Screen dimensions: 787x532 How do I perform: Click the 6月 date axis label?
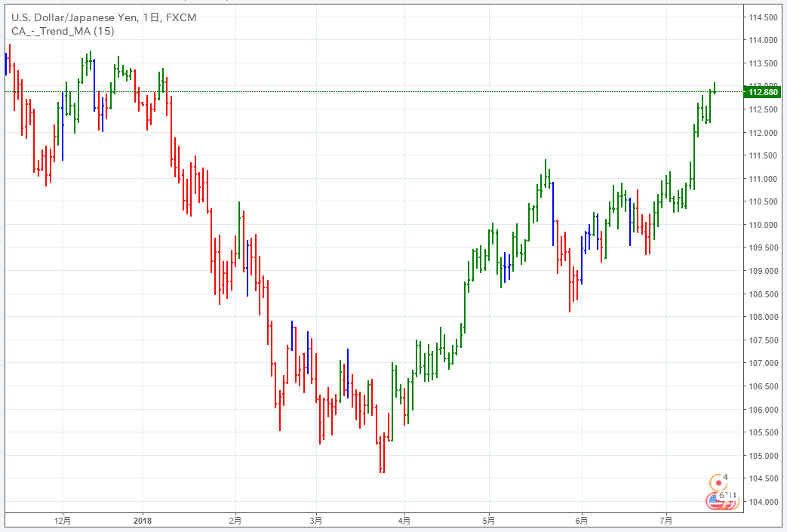tap(581, 521)
